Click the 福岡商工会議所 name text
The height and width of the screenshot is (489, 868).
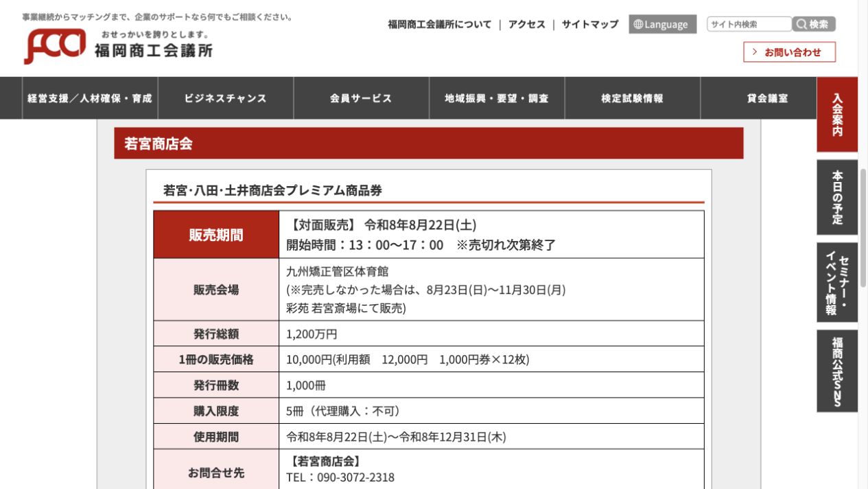tap(154, 51)
